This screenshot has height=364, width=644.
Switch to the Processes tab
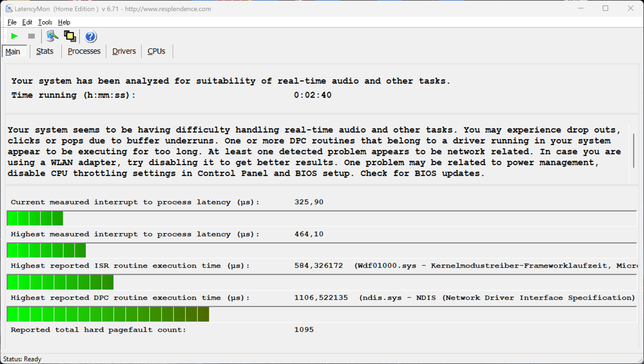click(84, 51)
